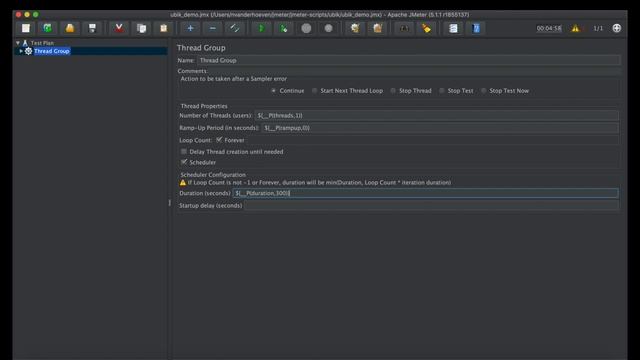640x360 pixels.
Task: Click the Clear results icon
Action: coord(355,28)
